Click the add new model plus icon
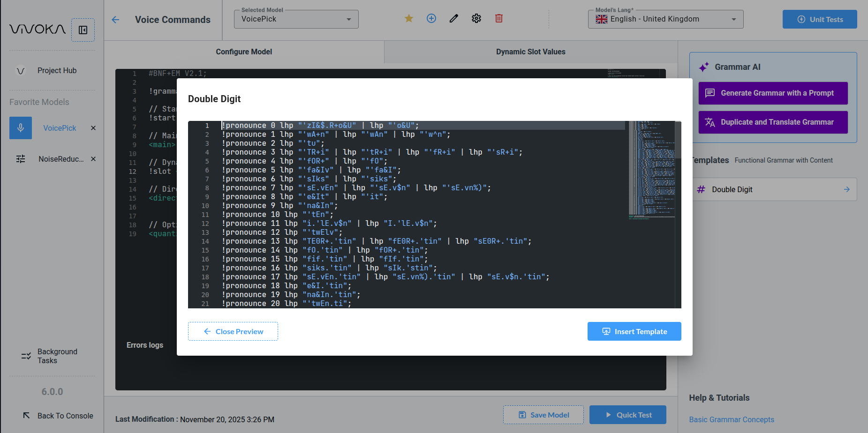This screenshot has height=433, width=868. [x=431, y=18]
